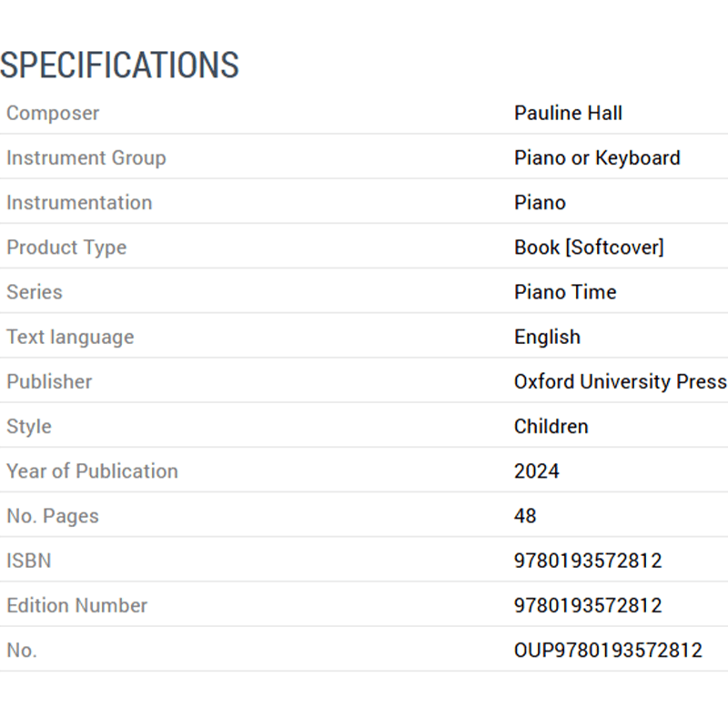The image size is (728, 728).
Task: Click the Composer row label
Action: 53,113
